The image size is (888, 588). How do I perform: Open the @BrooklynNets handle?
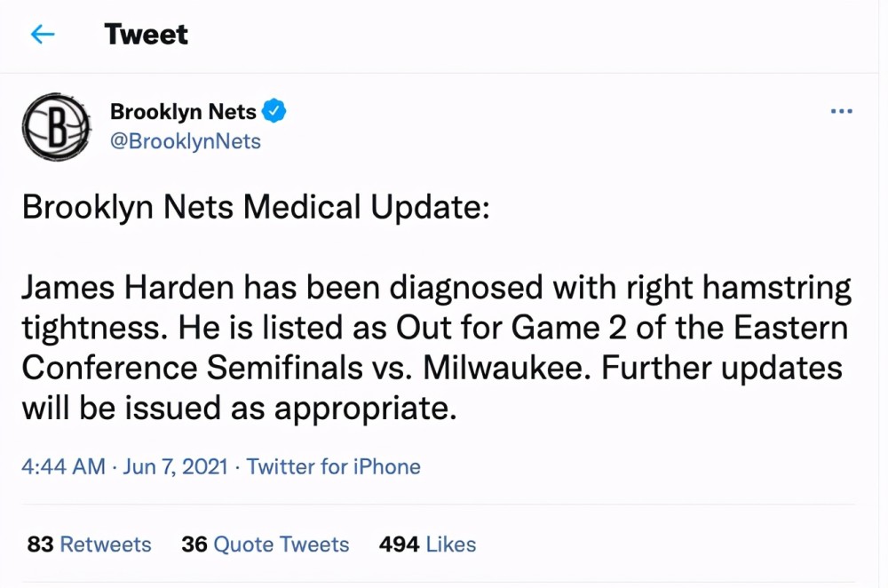click(186, 141)
